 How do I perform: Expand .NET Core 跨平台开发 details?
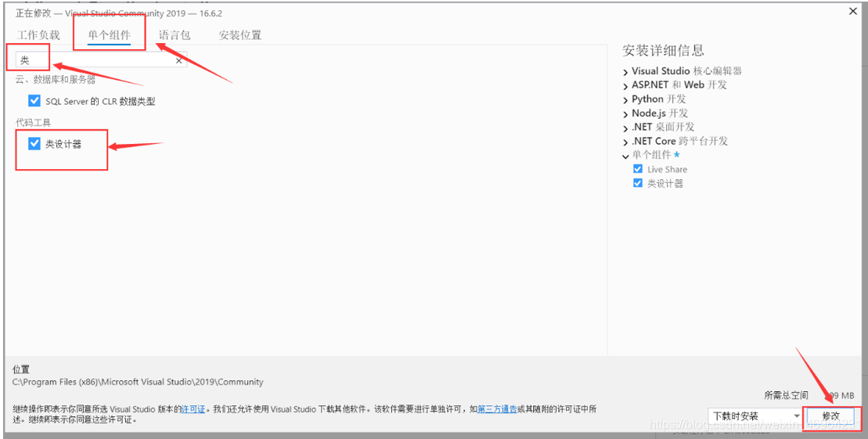(x=625, y=142)
